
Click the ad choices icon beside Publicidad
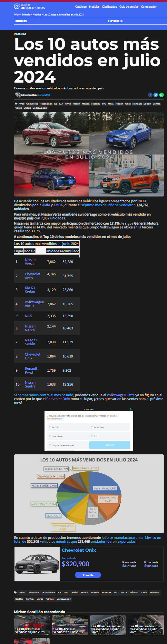click(131, 409)
